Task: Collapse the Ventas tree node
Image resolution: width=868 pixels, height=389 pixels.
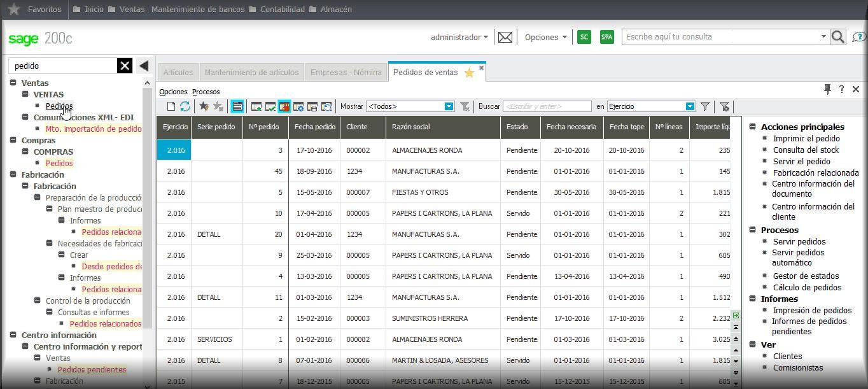Action: 13,83
